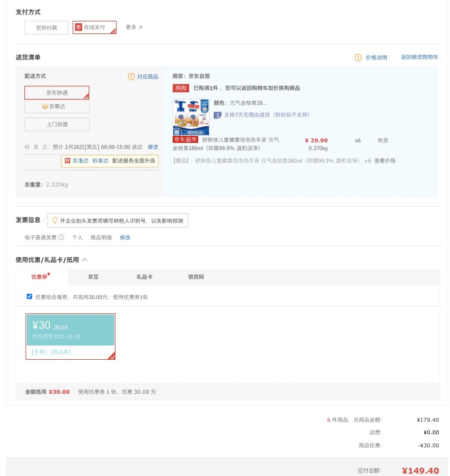Open hand soap product thumbnail

click(190, 117)
